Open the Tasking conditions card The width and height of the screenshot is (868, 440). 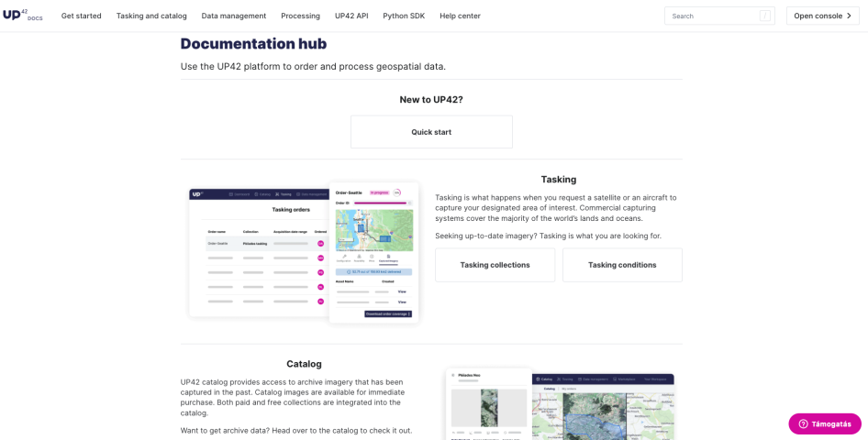622,265
